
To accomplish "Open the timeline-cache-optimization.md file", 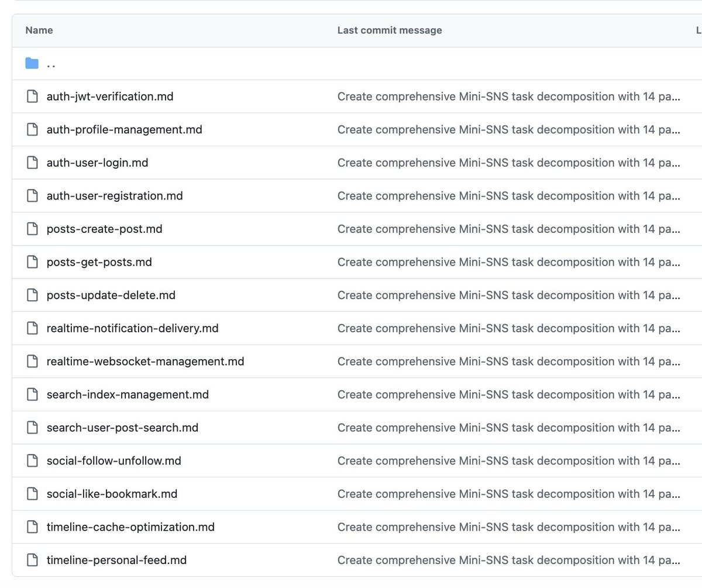I will click(131, 527).
